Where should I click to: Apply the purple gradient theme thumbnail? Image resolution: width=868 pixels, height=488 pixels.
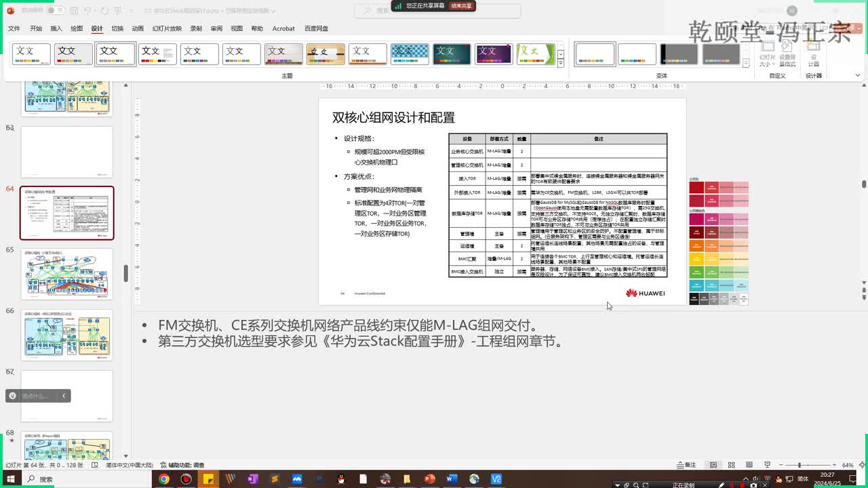click(x=494, y=54)
